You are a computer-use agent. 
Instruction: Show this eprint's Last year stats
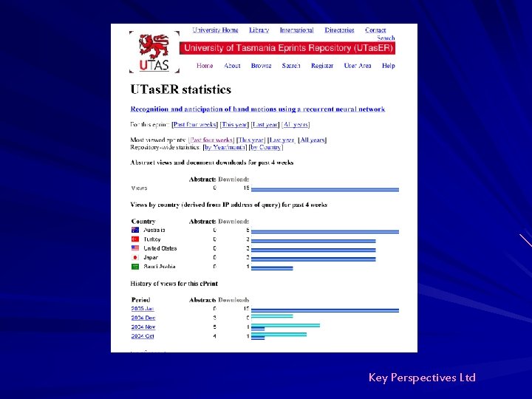click(x=265, y=125)
